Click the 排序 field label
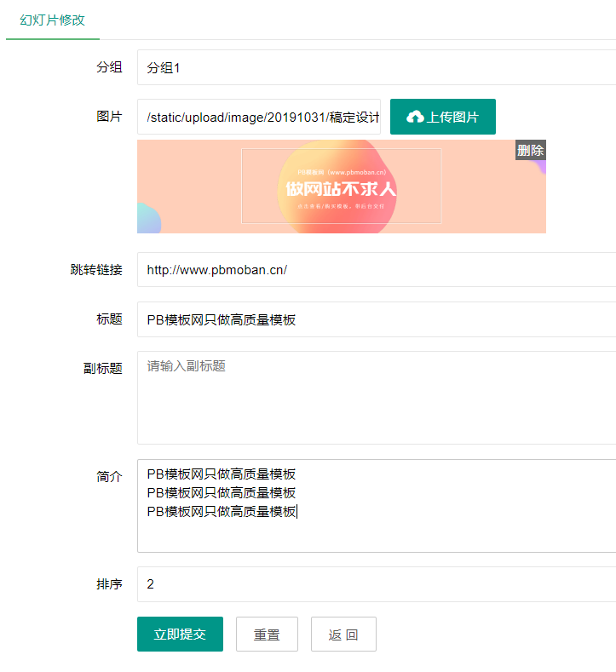The image size is (616, 672). tap(109, 584)
